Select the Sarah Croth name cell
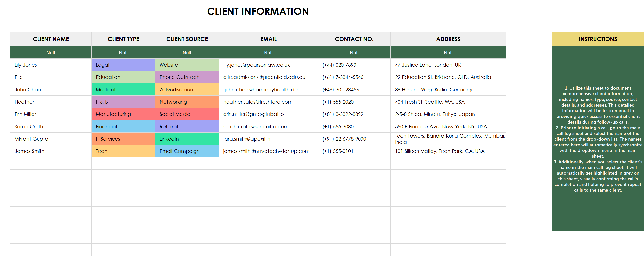 tap(51, 127)
